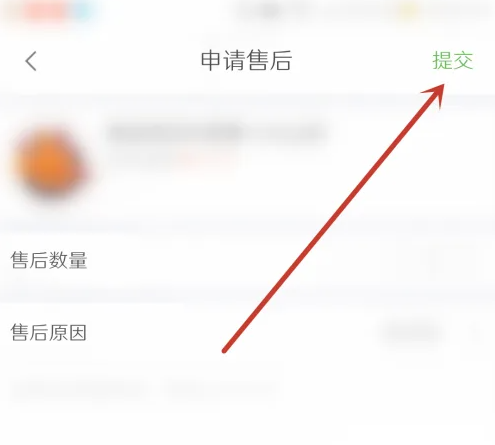Submit the request with the green 提交 button
The image size is (495, 445).
pyautogui.click(x=453, y=61)
